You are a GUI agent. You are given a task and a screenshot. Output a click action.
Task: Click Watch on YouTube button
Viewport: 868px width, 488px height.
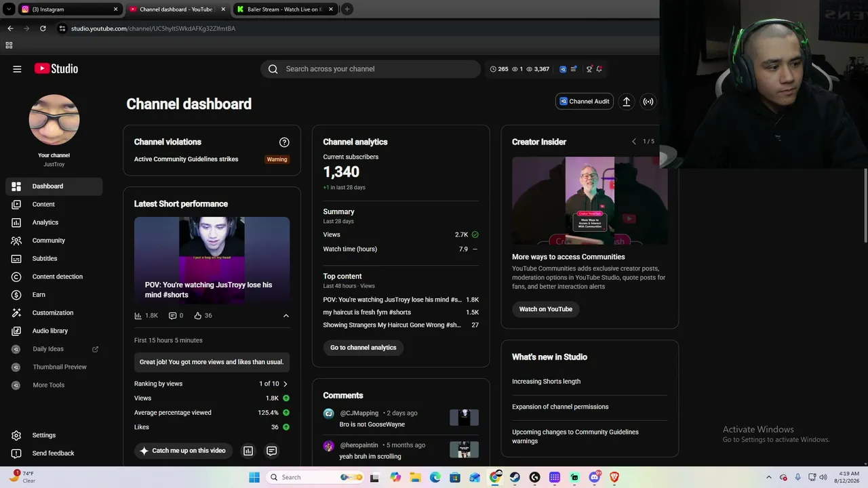pos(546,309)
